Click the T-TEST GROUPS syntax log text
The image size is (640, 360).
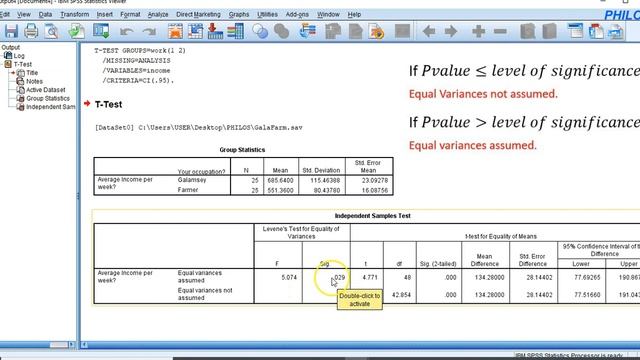[x=140, y=51]
